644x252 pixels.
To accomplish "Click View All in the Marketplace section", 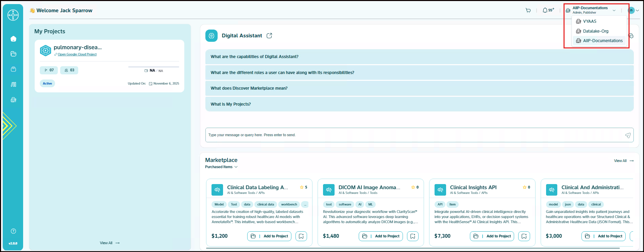I will click(623, 161).
